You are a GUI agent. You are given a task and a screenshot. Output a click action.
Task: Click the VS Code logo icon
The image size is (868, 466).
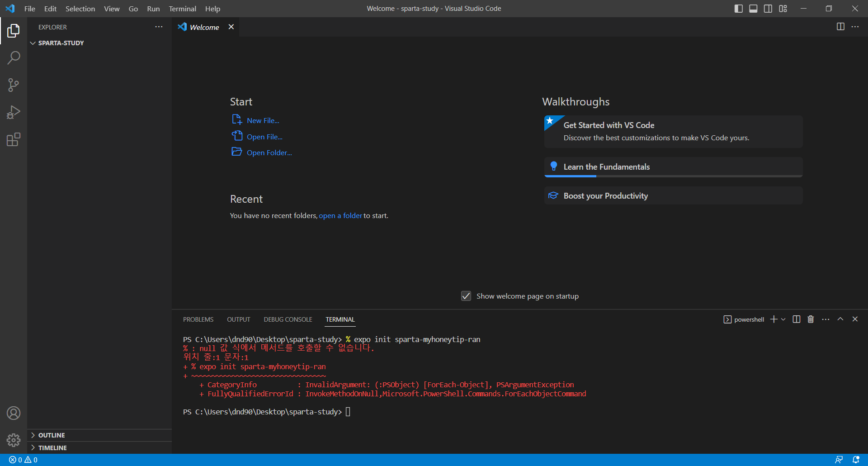10,9
